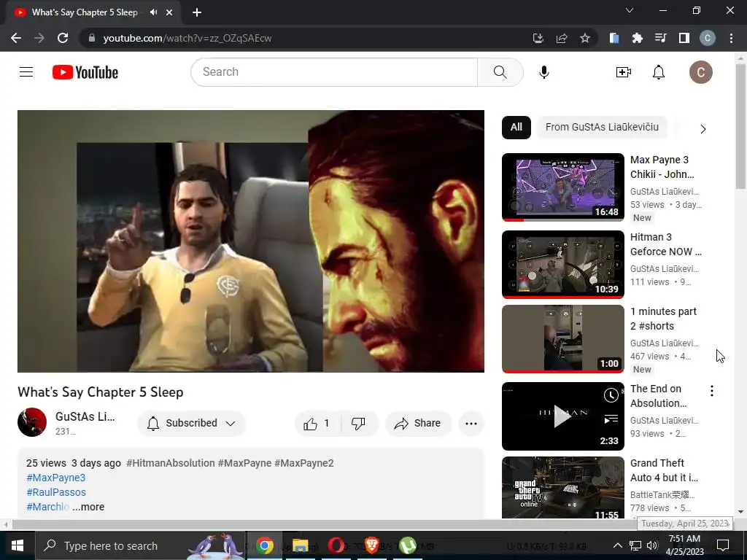The width and height of the screenshot is (747, 560).
Task: Mute the tab audio icon
Action: 153,12
